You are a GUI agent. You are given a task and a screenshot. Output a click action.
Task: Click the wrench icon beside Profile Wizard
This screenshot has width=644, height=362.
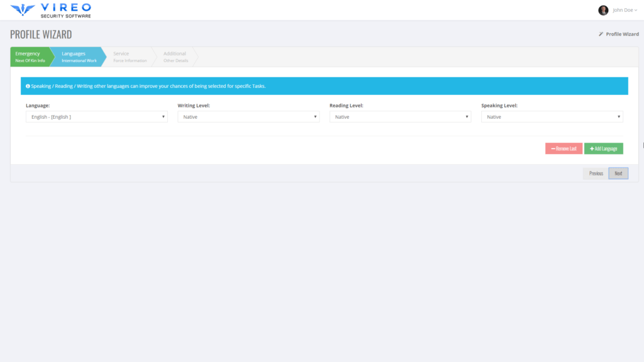pyautogui.click(x=601, y=33)
